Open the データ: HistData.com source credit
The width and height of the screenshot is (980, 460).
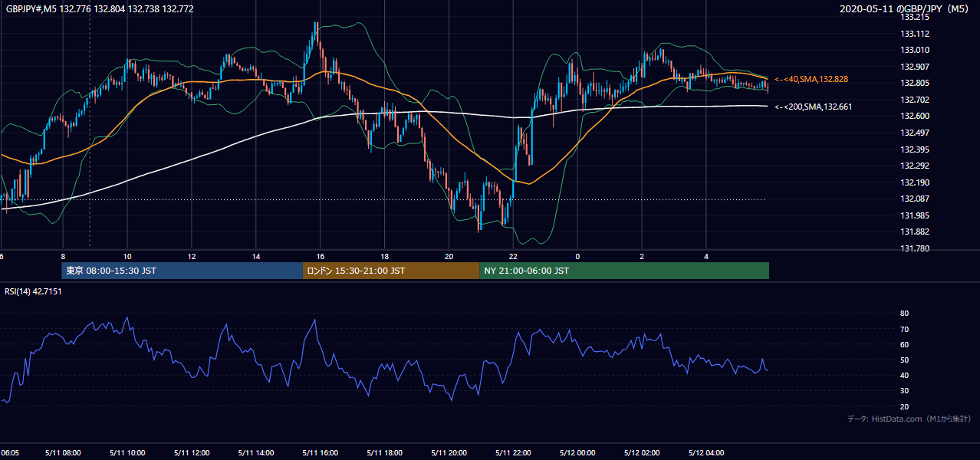coord(909,419)
